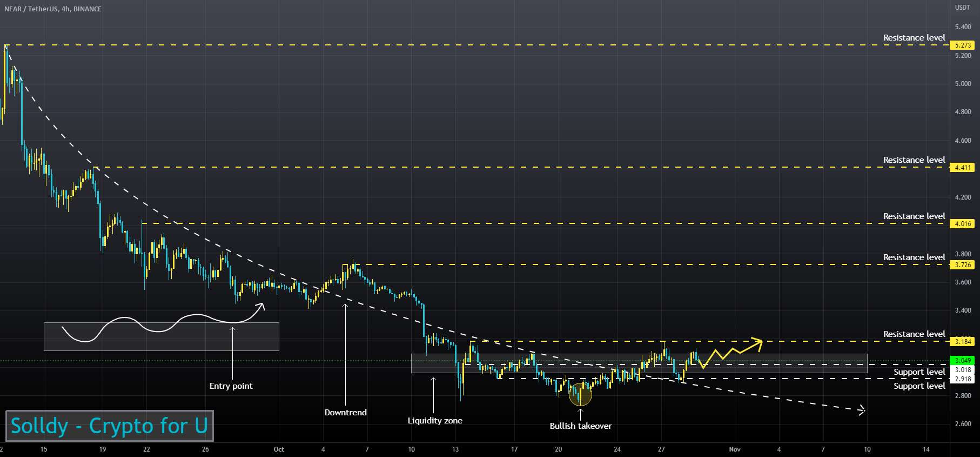Click the Liquidity zone annotation text
The width and height of the screenshot is (980, 457).
pyautogui.click(x=435, y=421)
